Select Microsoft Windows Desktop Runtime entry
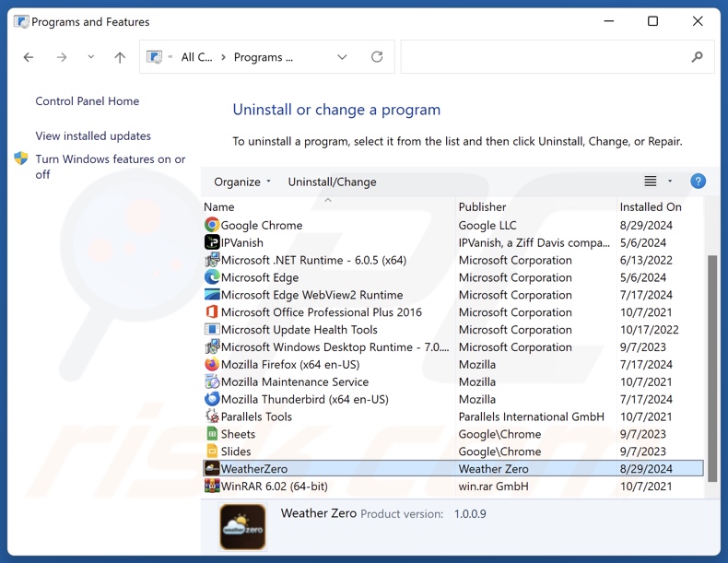Screen dimensions: 728x563 335,347
